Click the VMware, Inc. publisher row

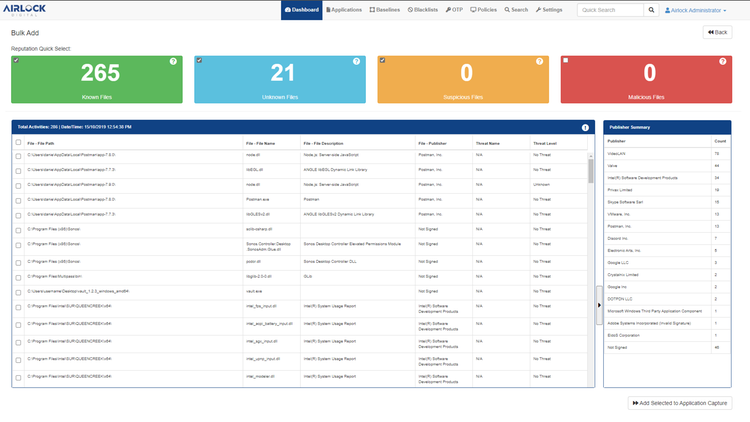click(x=667, y=214)
